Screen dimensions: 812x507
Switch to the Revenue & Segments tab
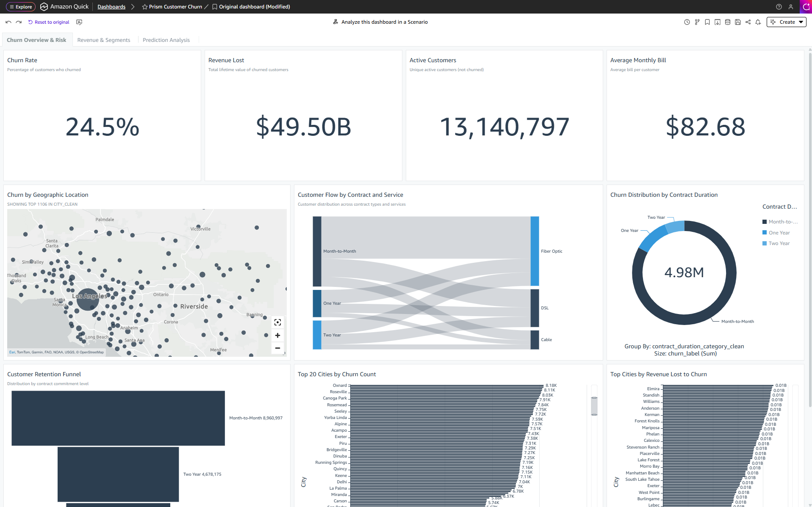point(103,40)
